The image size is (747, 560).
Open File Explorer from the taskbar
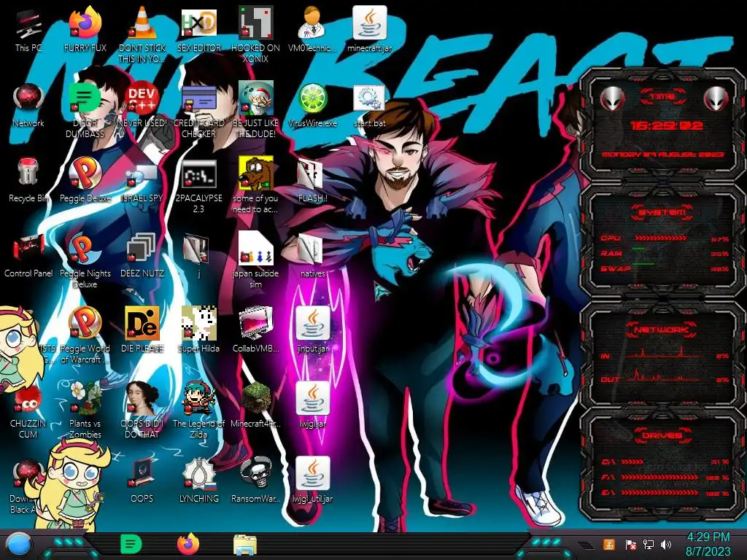(x=245, y=545)
